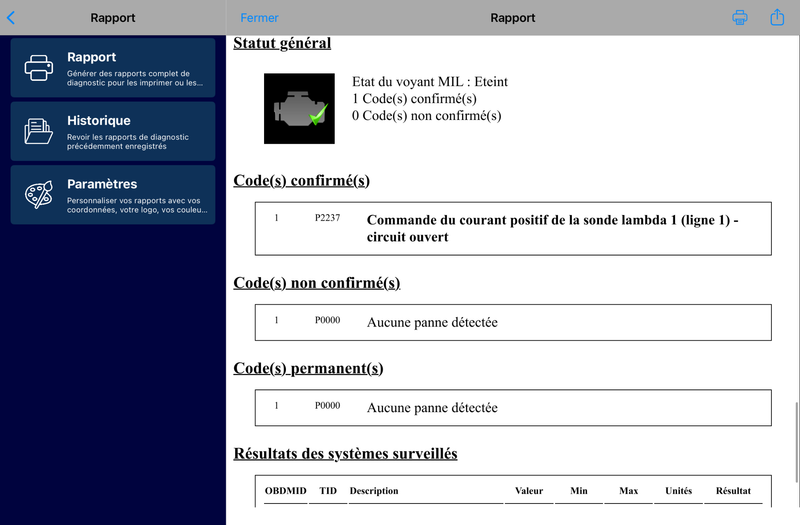Screen dimensions: 800x525
Task: Click the Description column header
Action: 374,491
